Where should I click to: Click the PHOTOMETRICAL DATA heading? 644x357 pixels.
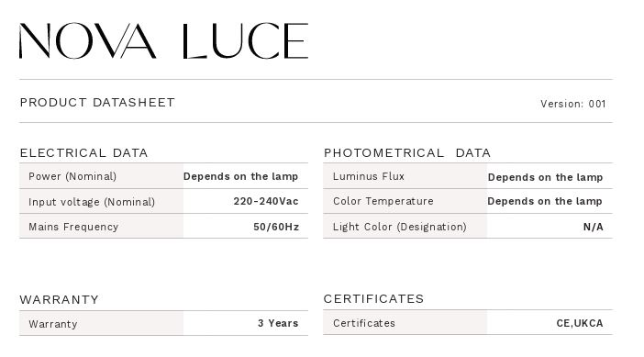coord(407,153)
